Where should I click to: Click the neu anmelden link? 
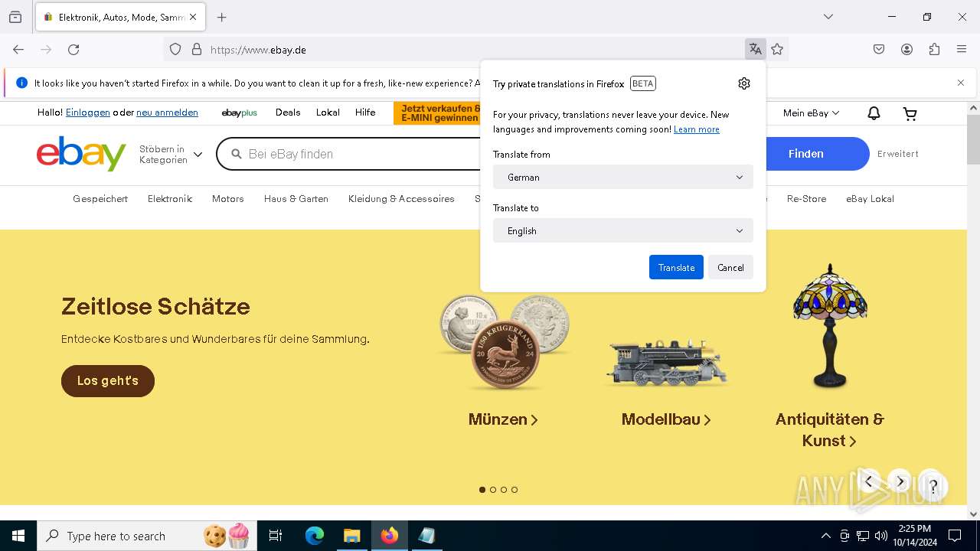(x=167, y=112)
